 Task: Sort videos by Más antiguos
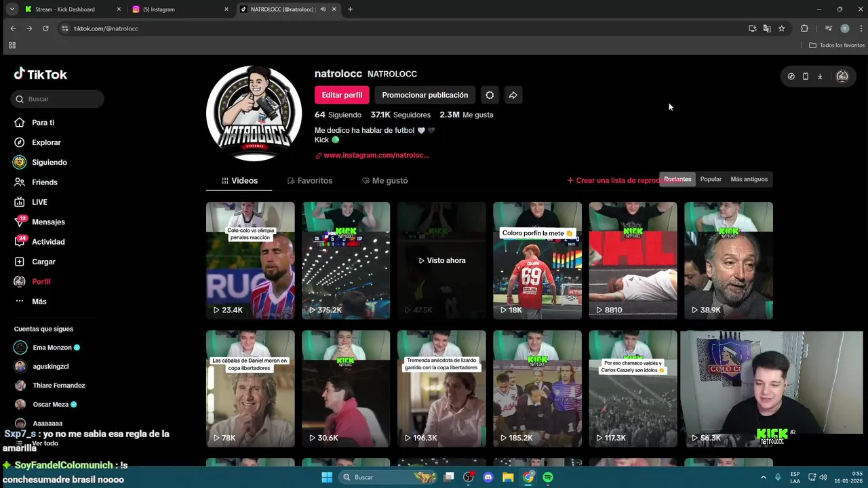click(749, 180)
